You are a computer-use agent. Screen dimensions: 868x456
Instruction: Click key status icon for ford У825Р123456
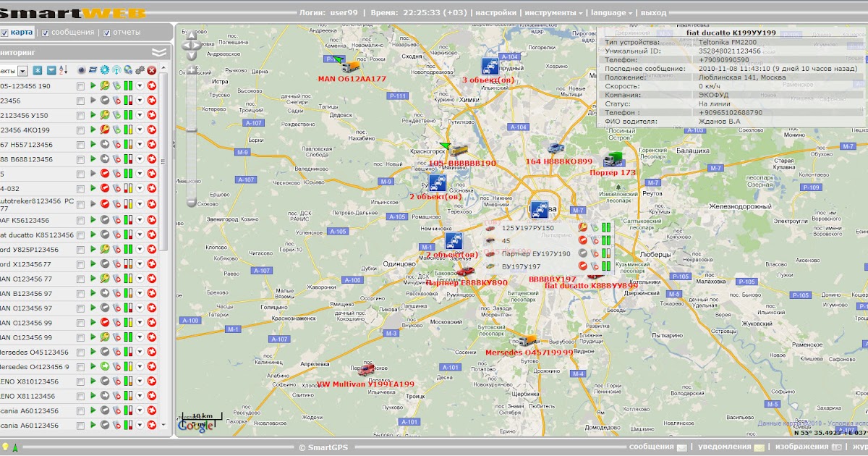coord(104,250)
